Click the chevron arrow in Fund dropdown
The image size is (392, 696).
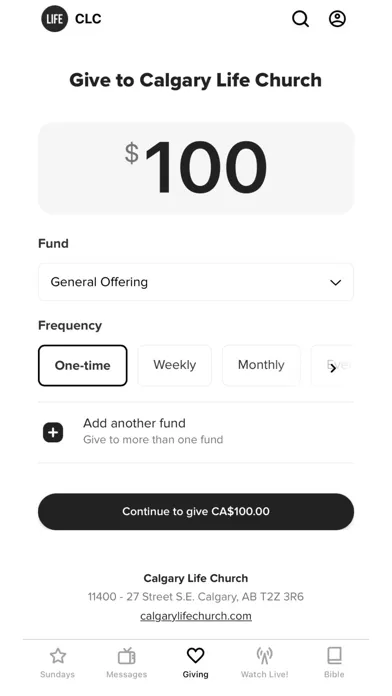click(336, 282)
